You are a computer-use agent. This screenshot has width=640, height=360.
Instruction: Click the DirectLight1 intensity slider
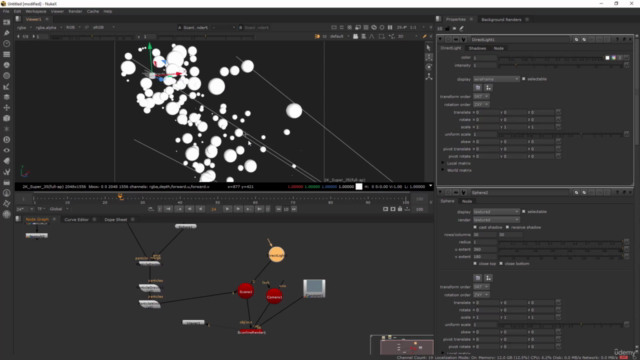point(560,65)
